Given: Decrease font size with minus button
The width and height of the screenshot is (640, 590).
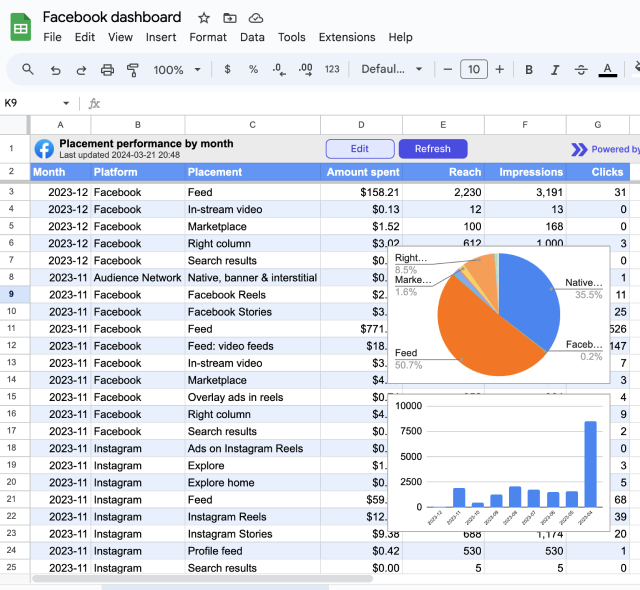Looking at the screenshot, I should click(x=447, y=69).
